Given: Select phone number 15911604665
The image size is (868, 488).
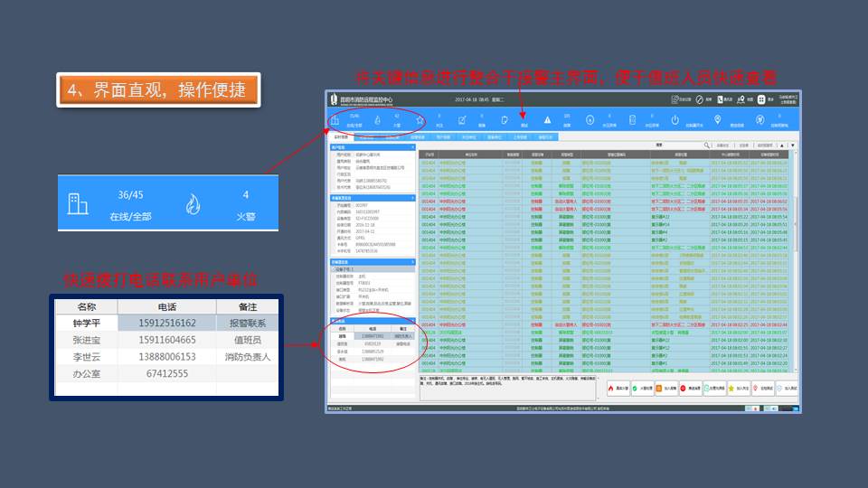Looking at the screenshot, I should point(167,340).
